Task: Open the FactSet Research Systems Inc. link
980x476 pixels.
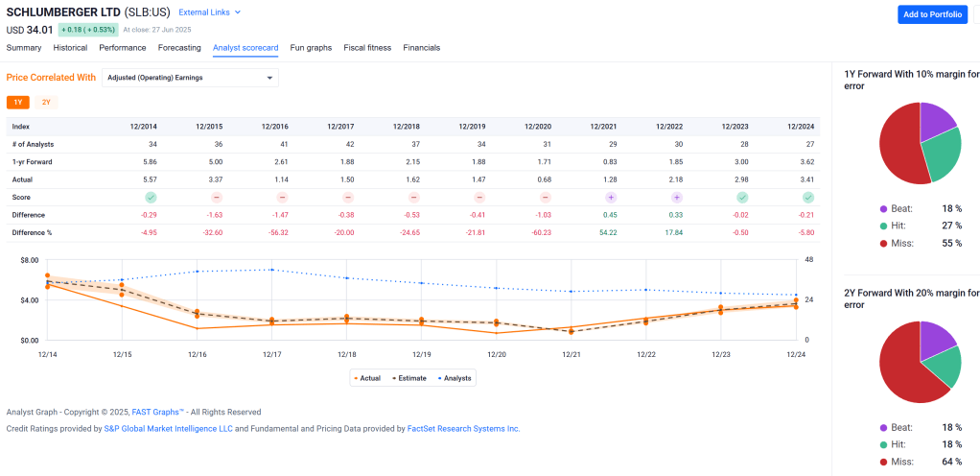Action: [x=464, y=428]
